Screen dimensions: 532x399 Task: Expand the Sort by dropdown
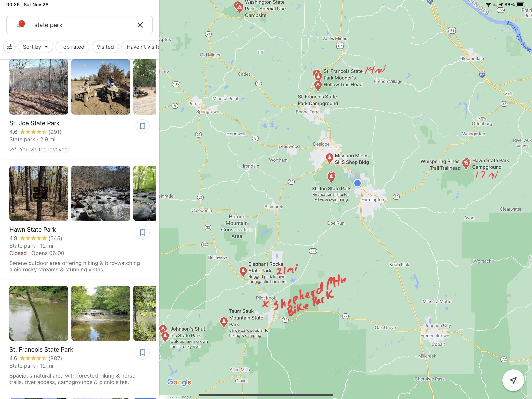tap(35, 47)
